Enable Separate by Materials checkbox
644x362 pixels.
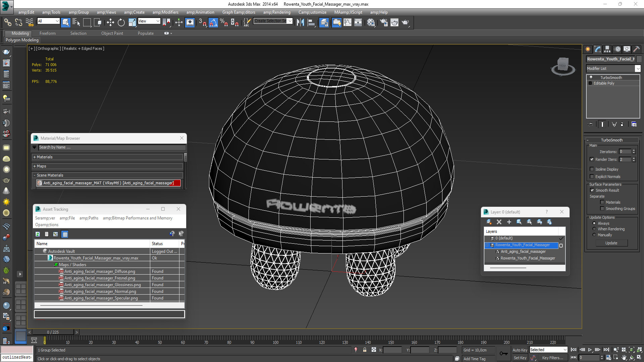tap(602, 202)
